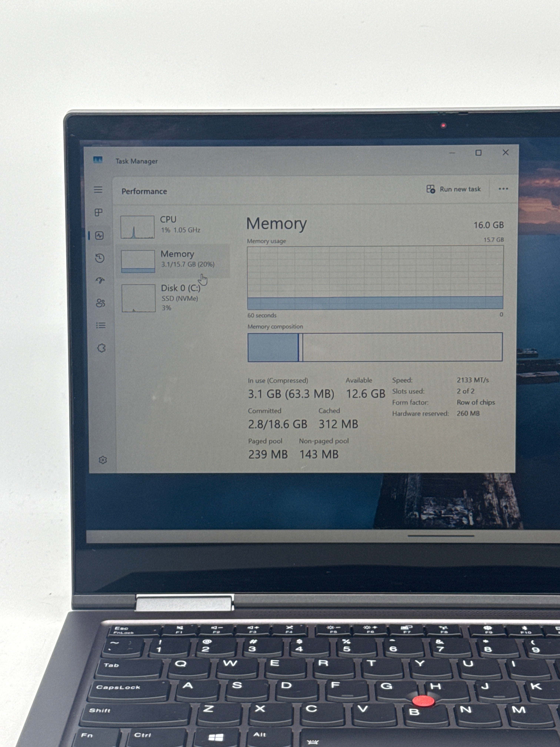Image resolution: width=560 pixels, height=747 pixels.
Task: Click the Cached value 312 MB
Action: click(338, 424)
